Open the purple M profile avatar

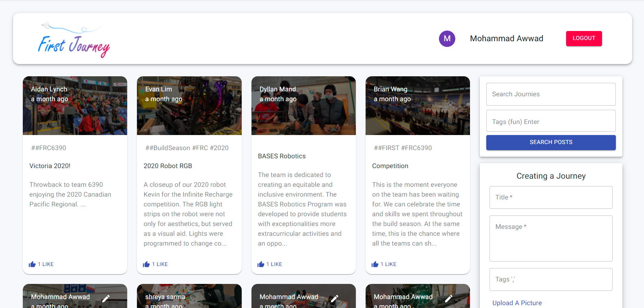[447, 38]
